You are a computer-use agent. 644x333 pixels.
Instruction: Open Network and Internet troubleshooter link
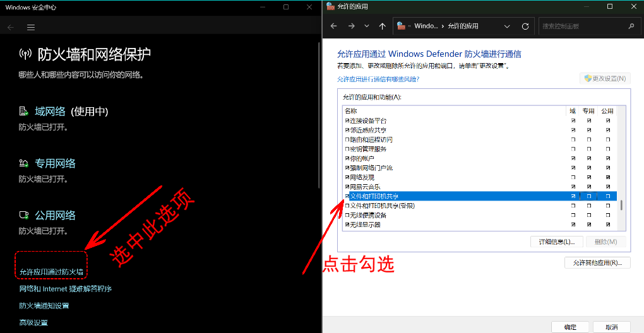pyautogui.click(x=66, y=289)
